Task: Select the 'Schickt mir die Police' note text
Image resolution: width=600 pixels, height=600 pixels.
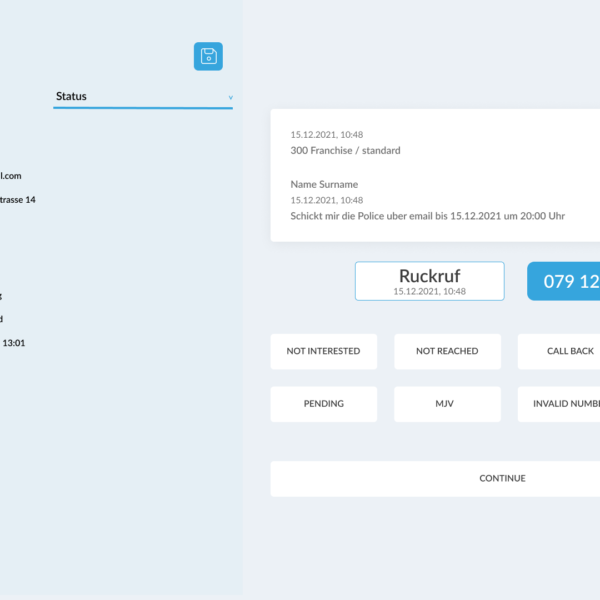Action: point(428,216)
